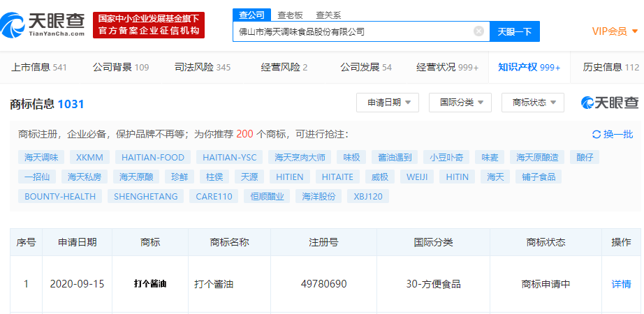Click the 商标信息 1031 section heading
Screen dimensions: 644x314
47,104
